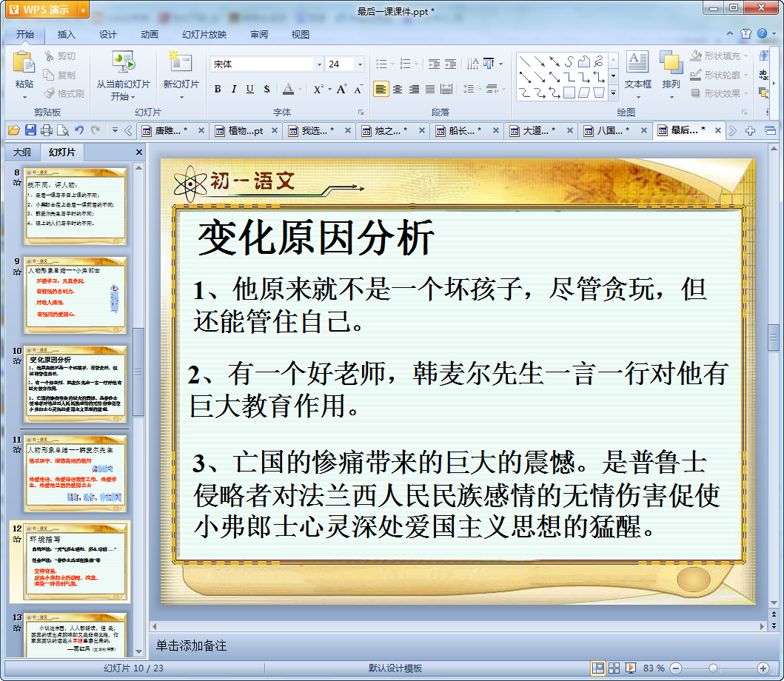Click the Paste (粘贴) icon

pyautogui.click(x=24, y=64)
